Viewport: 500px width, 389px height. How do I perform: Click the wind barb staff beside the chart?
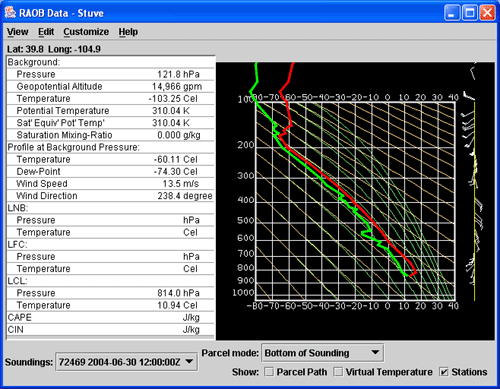(474, 200)
